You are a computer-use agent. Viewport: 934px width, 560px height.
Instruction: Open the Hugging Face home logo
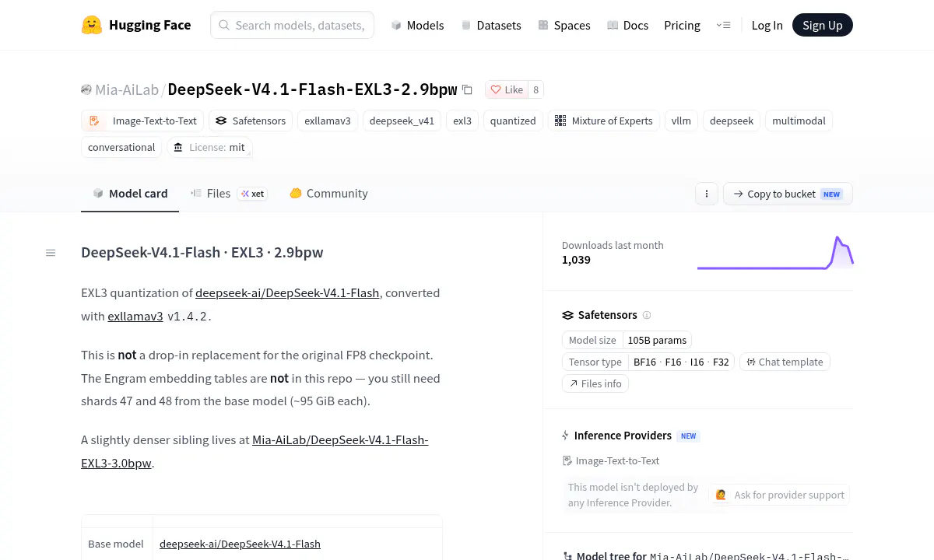coord(136,25)
